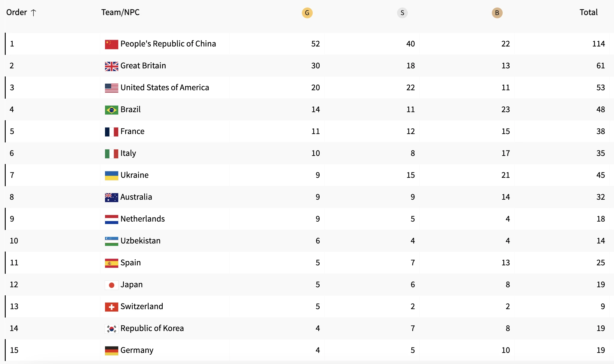Click the bronze medal B column icon

(497, 13)
